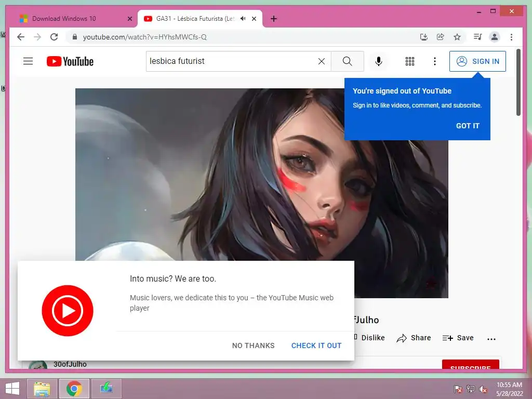Open Action Center flag in tray

point(458,389)
